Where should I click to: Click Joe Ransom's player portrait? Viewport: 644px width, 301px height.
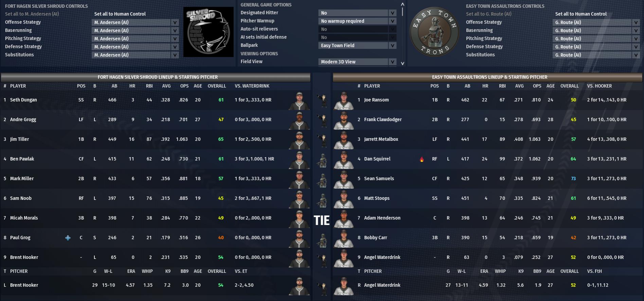click(344, 100)
